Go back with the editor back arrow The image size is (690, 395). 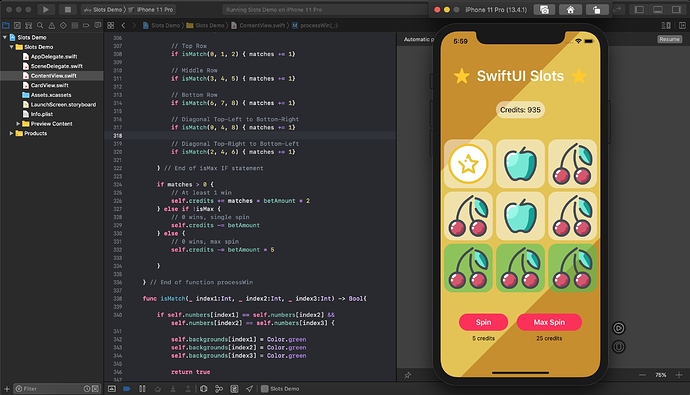124,26
